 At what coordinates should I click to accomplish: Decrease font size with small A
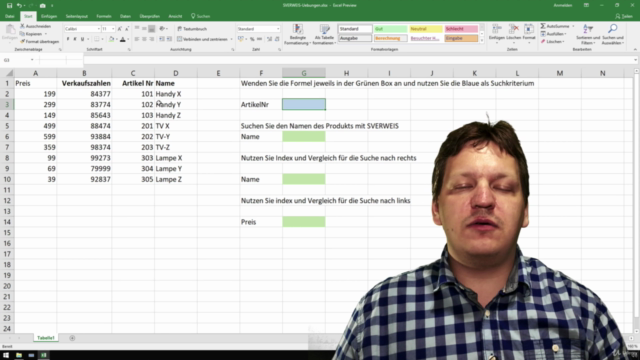(127, 29)
